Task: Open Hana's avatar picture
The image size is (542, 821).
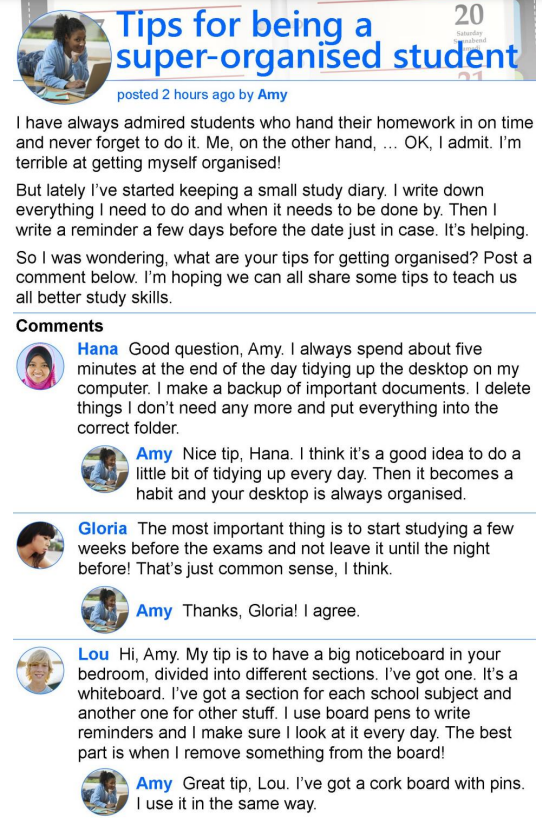Action: point(40,367)
